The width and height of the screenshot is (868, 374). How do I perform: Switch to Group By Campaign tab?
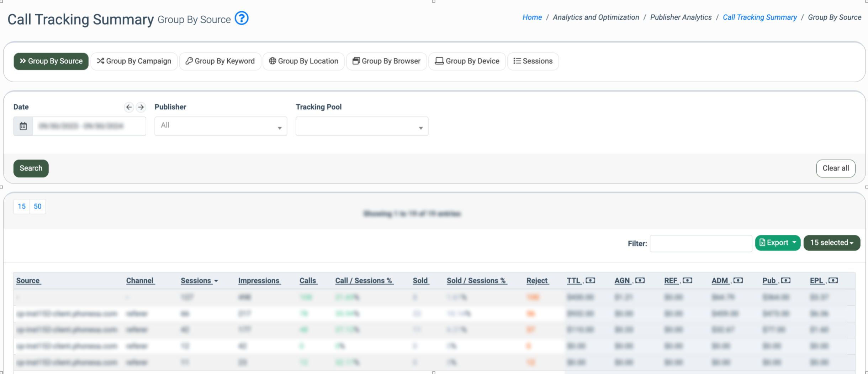coord(134,61)
